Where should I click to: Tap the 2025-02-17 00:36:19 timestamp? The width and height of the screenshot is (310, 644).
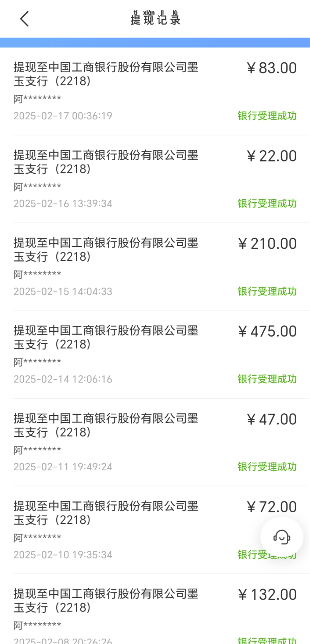[x=63, y=116]
